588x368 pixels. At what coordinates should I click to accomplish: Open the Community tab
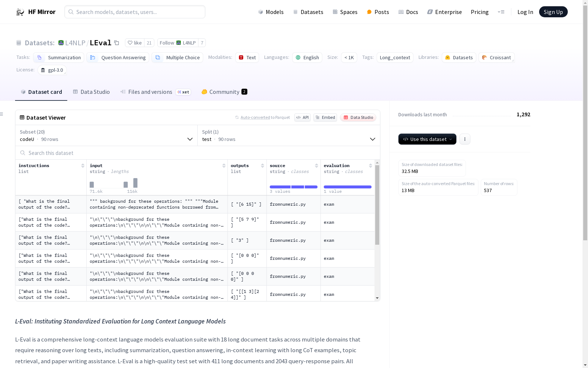[224, 92]
